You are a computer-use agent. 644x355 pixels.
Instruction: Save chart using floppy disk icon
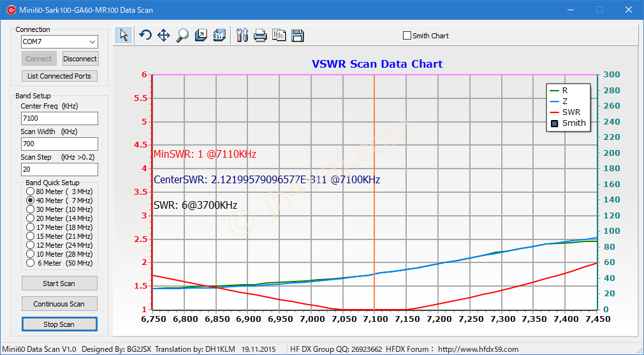point(297,35)
